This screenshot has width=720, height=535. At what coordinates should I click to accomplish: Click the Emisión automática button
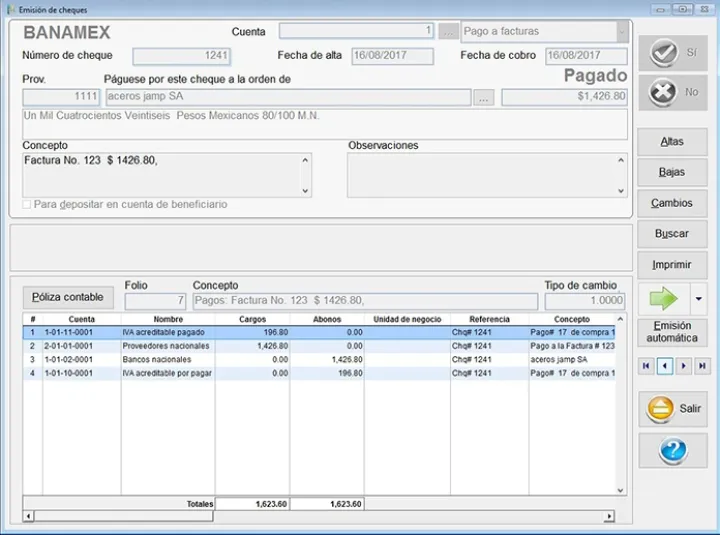pyautogui.click(x=672, y=332)
